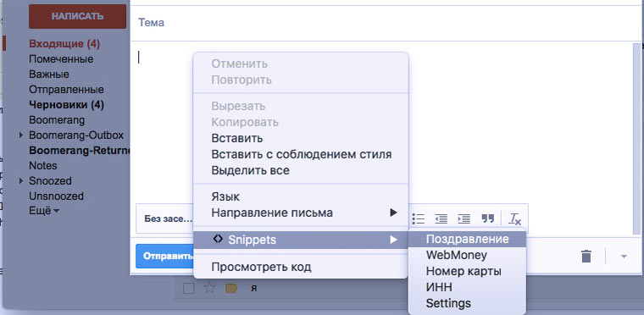Star the message from Я
644x315 pixels.
click(209, 288)
